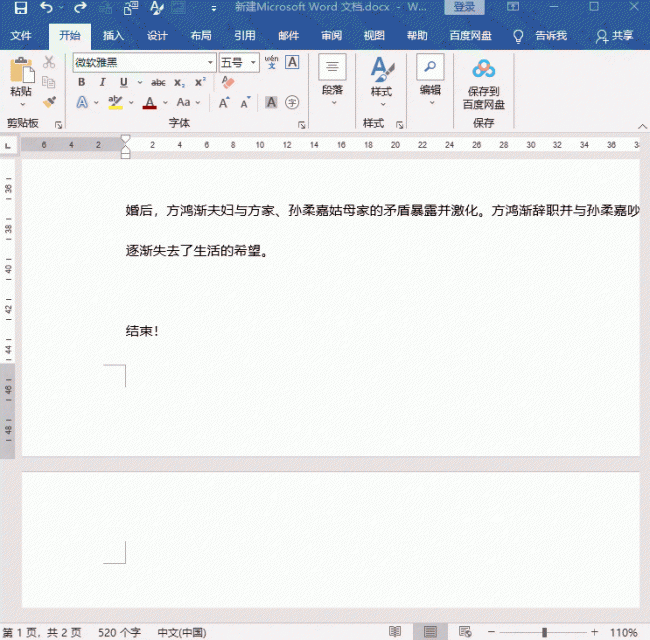Viewport: 650px width, 640px height.
Task: Click the zoom out minus button
Action: [x=492, y=632]
